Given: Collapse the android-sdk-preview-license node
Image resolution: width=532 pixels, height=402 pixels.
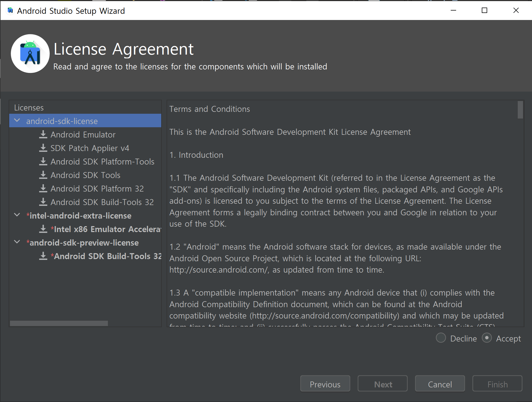Looking at the screenshot, I should coord(17,242).
